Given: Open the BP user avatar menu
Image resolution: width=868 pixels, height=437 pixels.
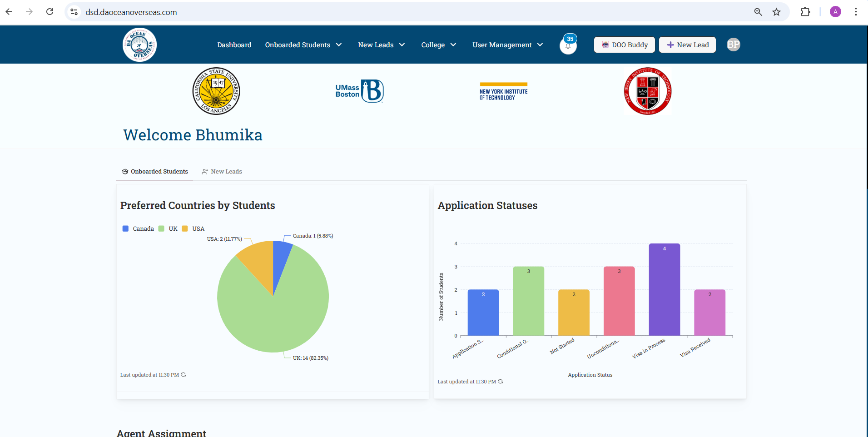Looking at the screenshot, I should click(x=733, y=45).
